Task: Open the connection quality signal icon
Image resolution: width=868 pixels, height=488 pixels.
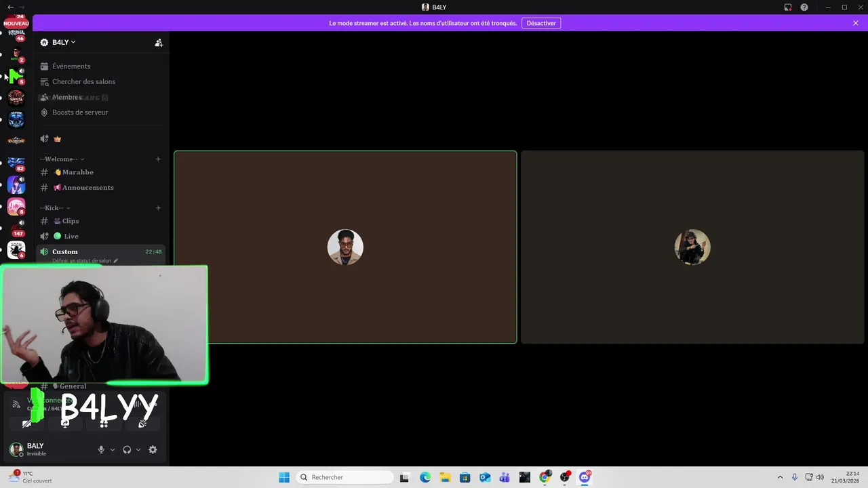Action: coord(16,405)
